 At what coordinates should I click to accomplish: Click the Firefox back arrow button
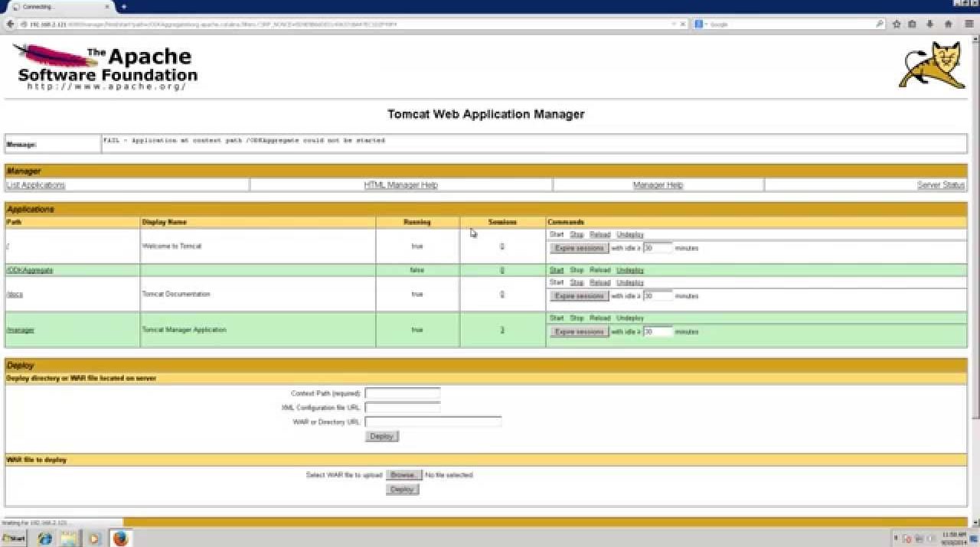pos(10,24)
